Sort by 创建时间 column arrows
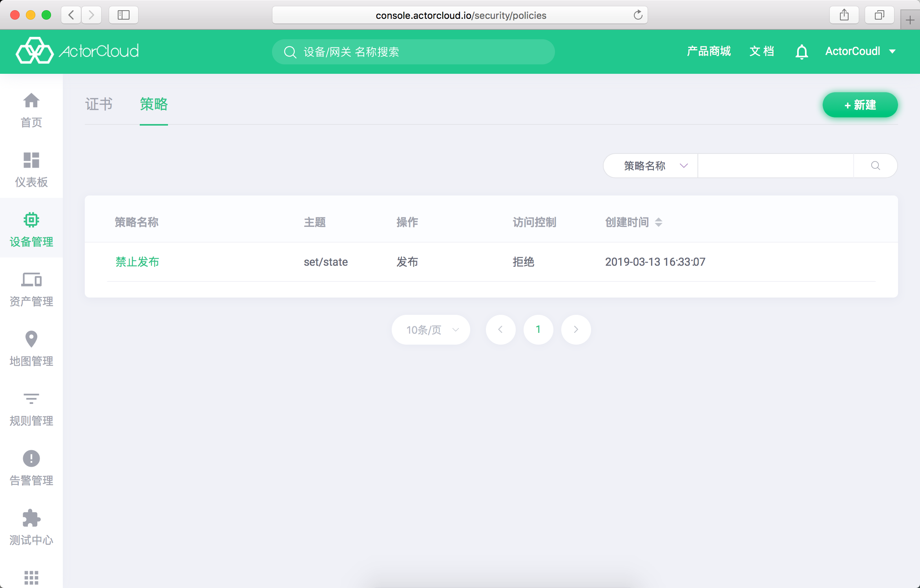Viewport: 920px width, 588px height. point(659,222)
